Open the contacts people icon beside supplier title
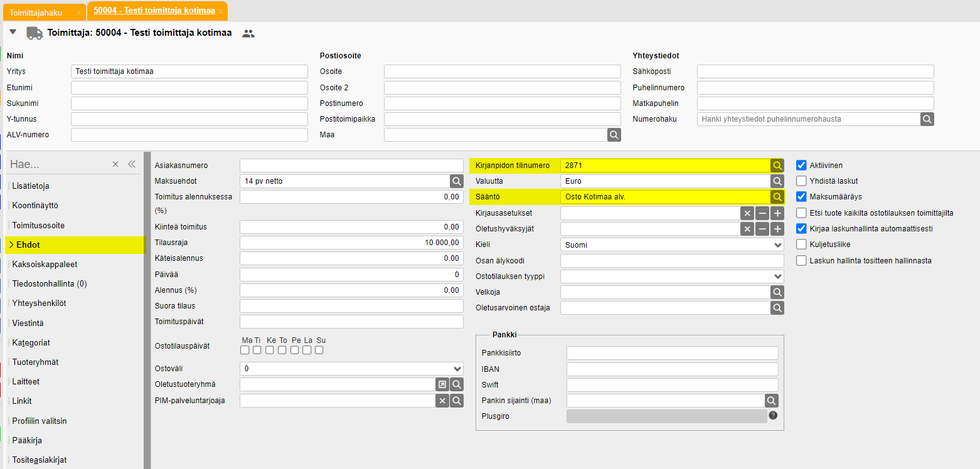The width and height of the screenshot is (980, 469). coord(248,34)
